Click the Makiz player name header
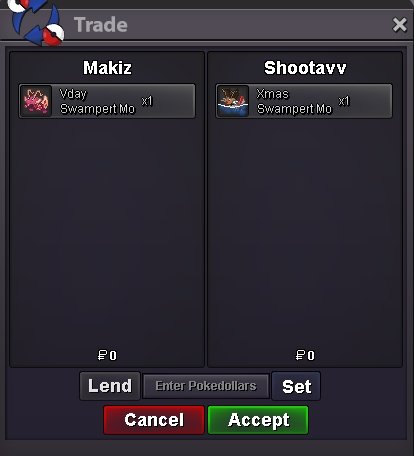414x456 pixels. point(107,68)
